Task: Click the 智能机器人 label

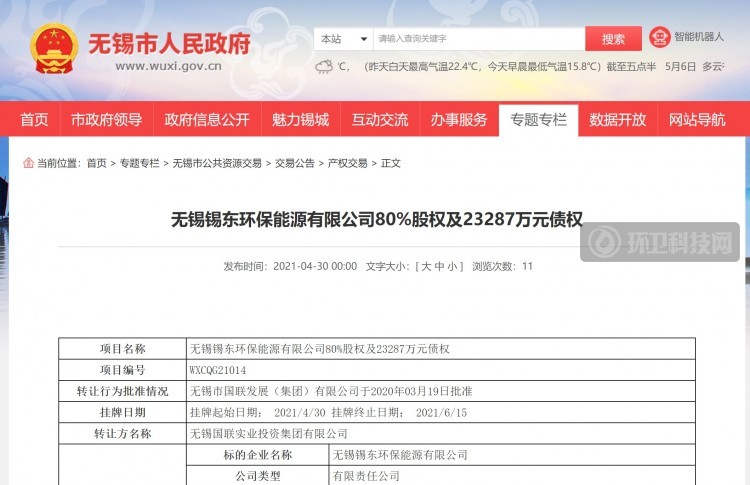Action: point(699,37)
